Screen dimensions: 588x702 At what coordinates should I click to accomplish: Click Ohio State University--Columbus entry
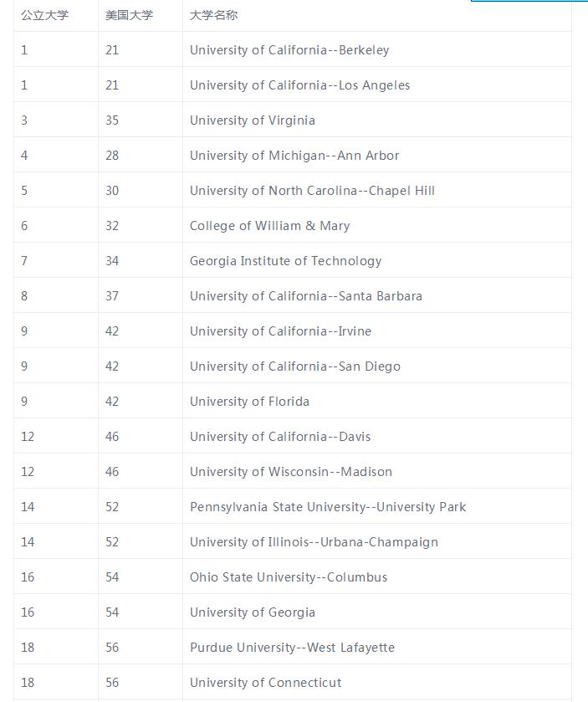(x=289, y=577)
